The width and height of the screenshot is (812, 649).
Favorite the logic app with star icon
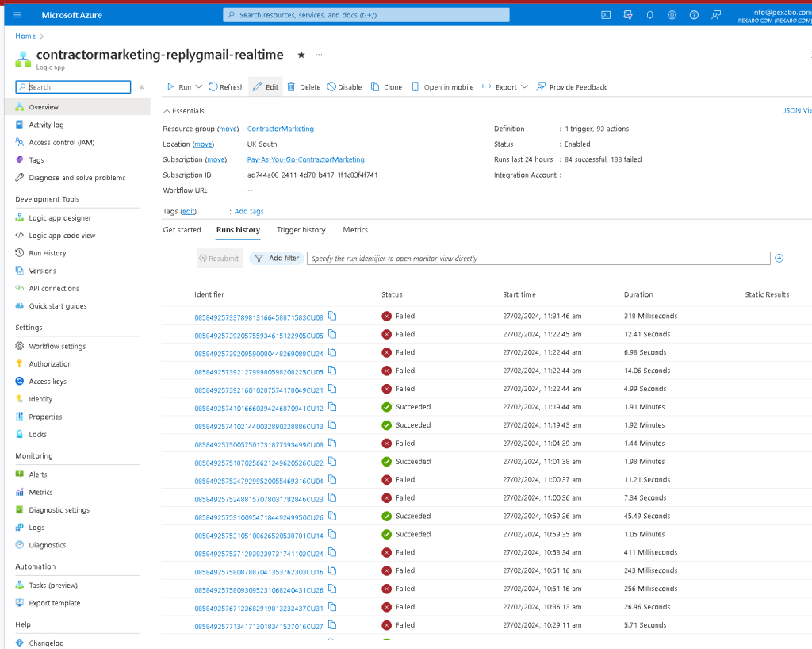301,55
